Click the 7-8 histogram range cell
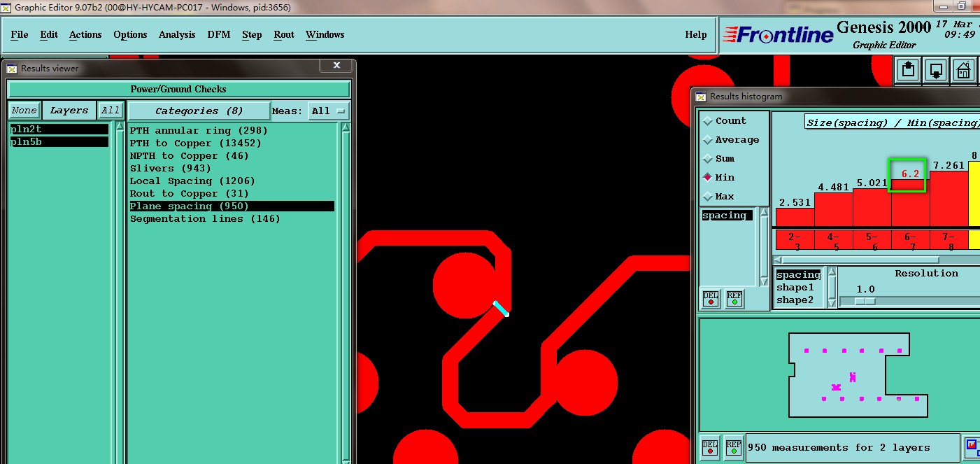This screenshot has width=980, height=464. click(x=949, y=240)
